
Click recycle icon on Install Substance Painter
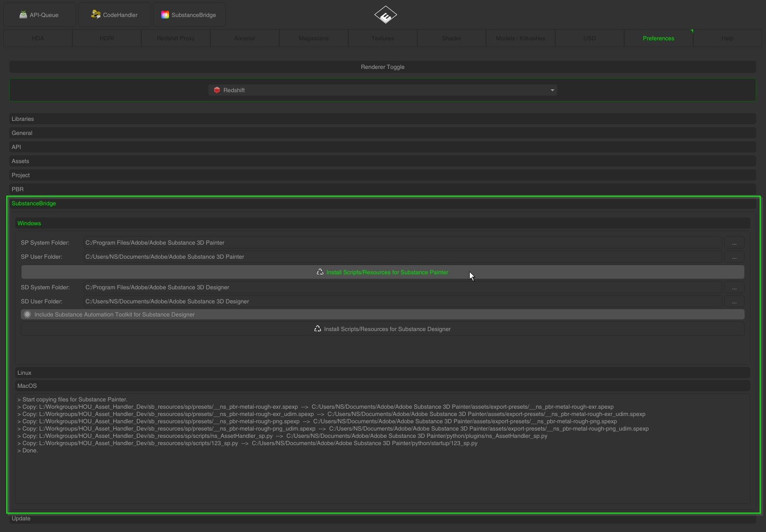(x=320, y=272)
